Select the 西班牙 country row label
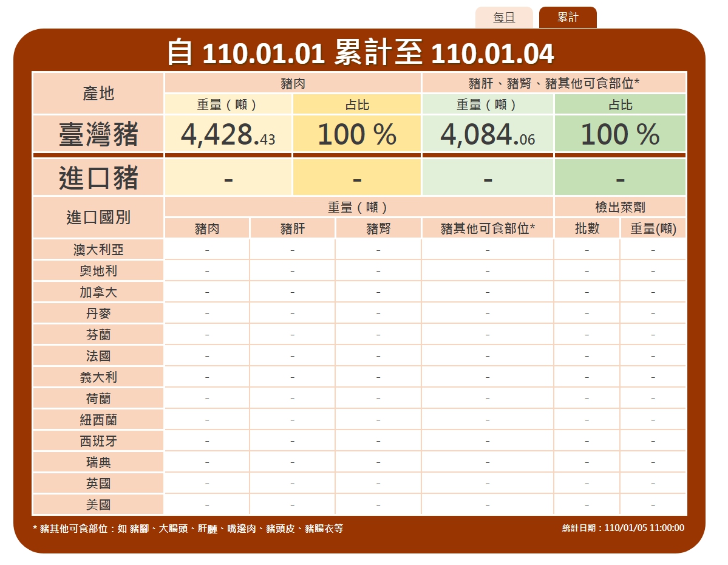Screen dimensions: 728x565 (98, 441)
